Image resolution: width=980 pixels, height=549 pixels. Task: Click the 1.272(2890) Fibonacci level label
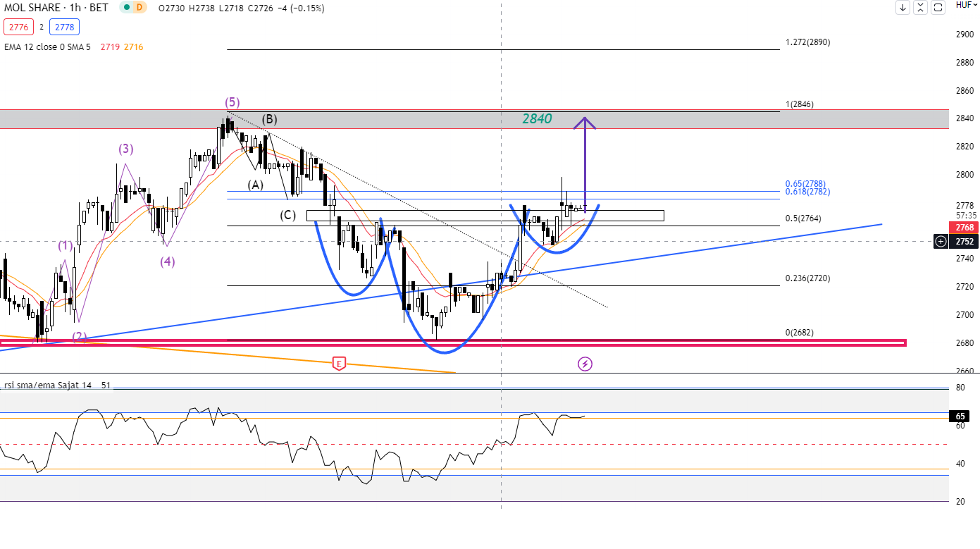click(808, 42)
